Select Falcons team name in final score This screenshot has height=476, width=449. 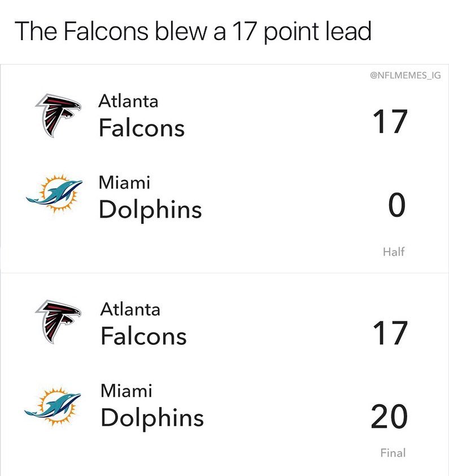tap(143, 336)
